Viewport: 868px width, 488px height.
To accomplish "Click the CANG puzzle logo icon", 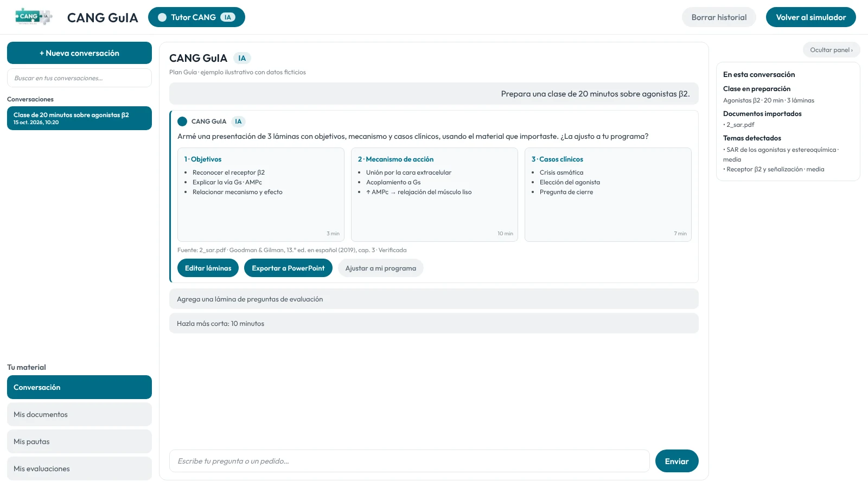I will click(x=34, y=17).
